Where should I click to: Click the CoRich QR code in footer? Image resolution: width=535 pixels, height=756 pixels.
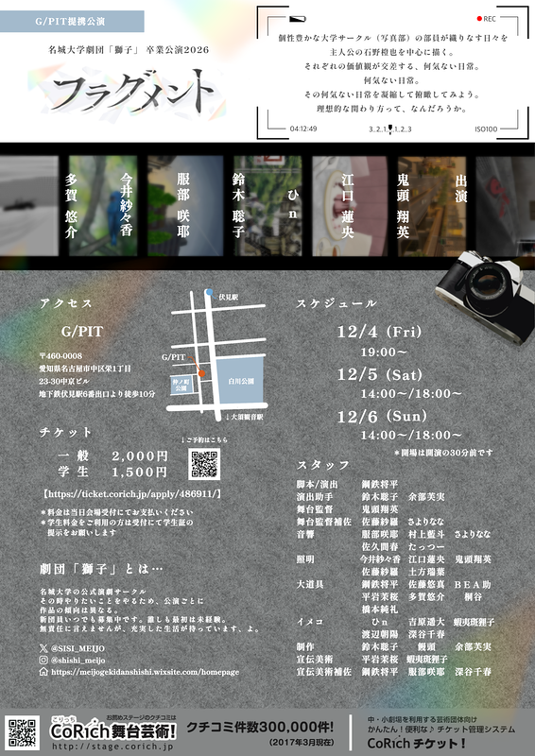coord(22,733)
